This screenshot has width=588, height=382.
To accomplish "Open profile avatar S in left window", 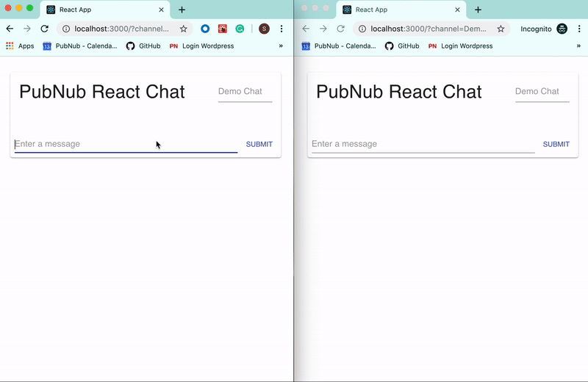I will pos(264,29).
